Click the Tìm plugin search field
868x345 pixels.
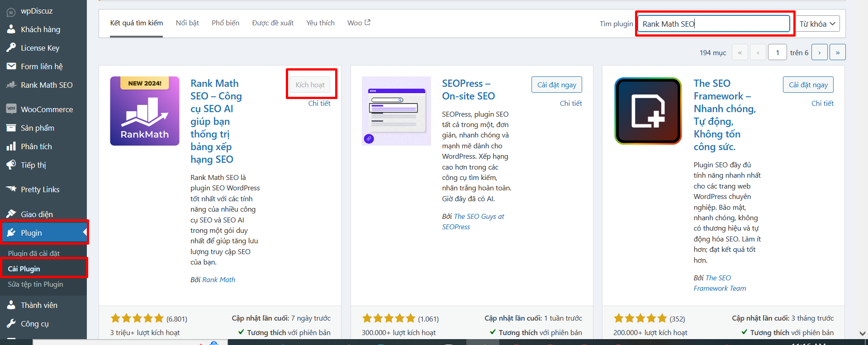click(x=714, y=24)
